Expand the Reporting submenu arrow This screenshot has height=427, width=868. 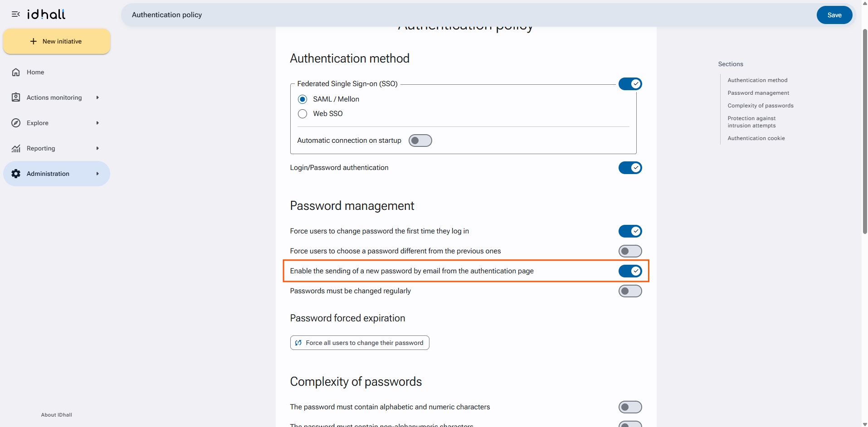(98, 148)
